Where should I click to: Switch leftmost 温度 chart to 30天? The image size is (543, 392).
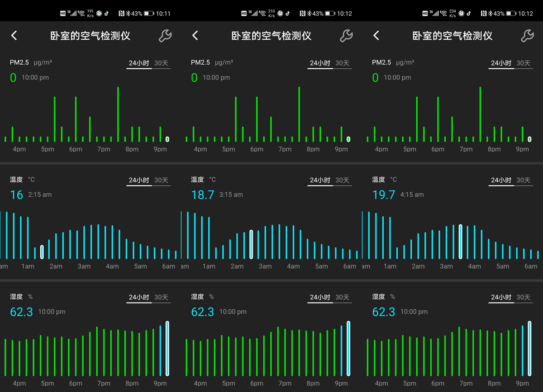click(161, 180)
